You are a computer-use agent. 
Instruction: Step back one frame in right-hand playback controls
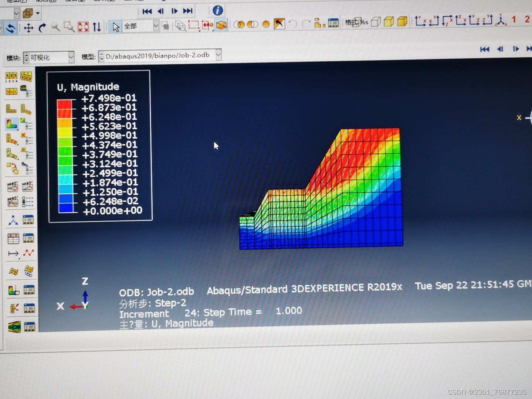pyautogui.click(x=500, y=49)
